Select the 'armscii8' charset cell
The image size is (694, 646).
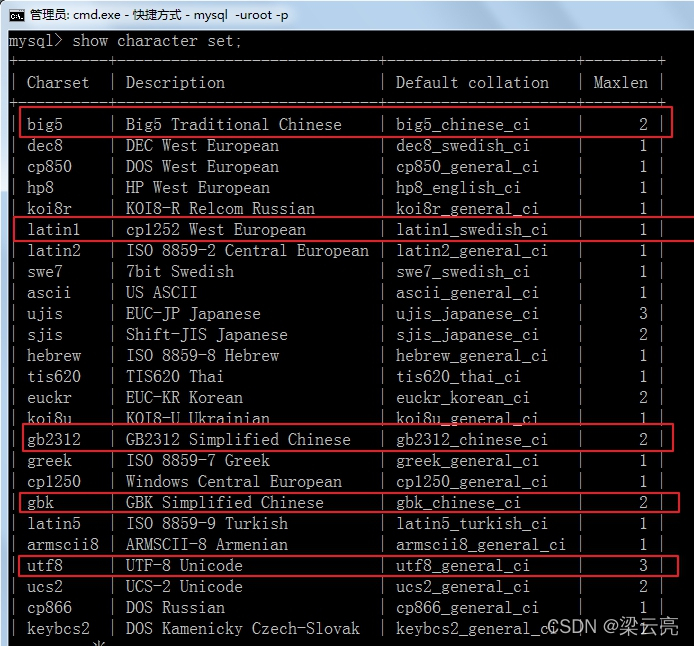[63, 545]
